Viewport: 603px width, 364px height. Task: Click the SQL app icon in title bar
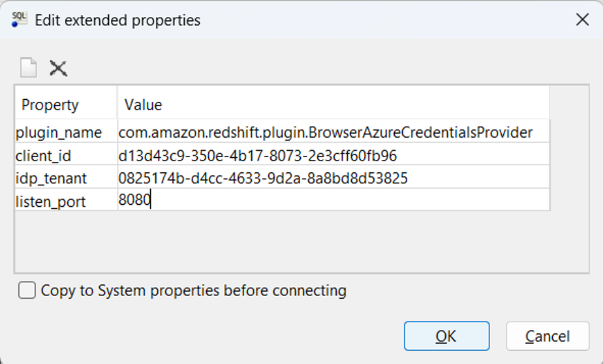click(x=19, y=20)
